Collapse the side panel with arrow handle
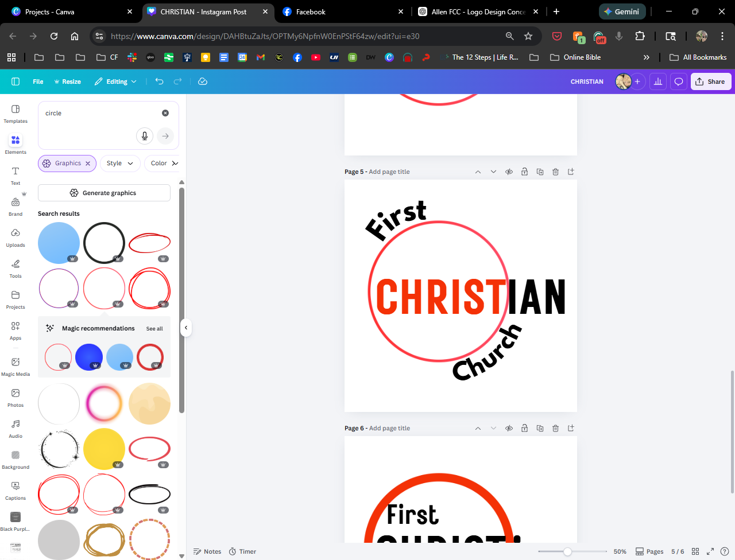Image resolution: width=735 pixels, height=560 pixels. click(185, 328)
